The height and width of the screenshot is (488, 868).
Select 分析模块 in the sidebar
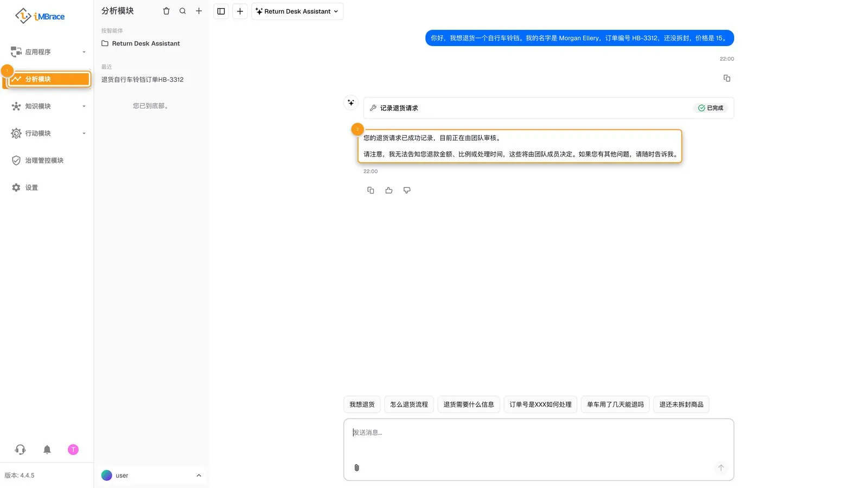[x=49, y=79]
